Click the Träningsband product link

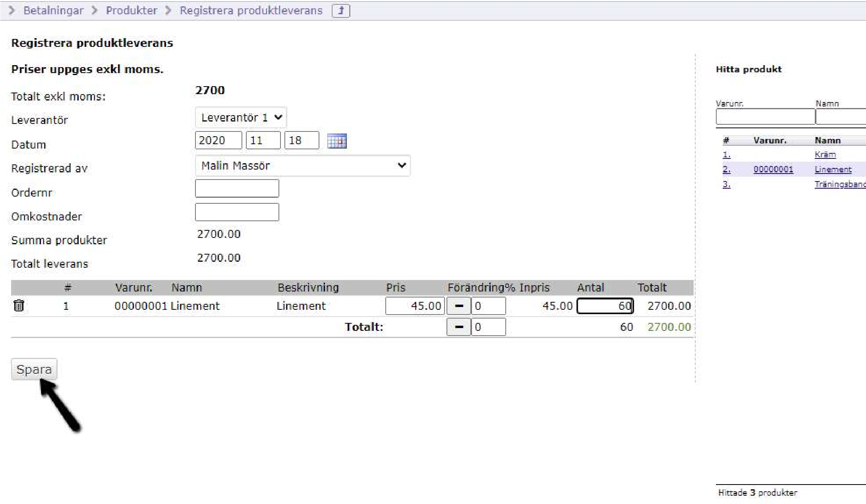click(x=839, y=184)
